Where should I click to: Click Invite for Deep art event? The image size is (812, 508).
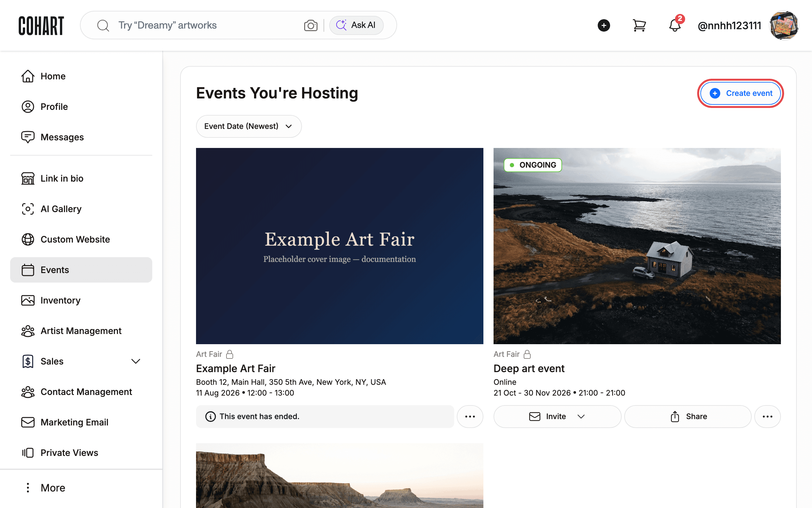point(557,417)
